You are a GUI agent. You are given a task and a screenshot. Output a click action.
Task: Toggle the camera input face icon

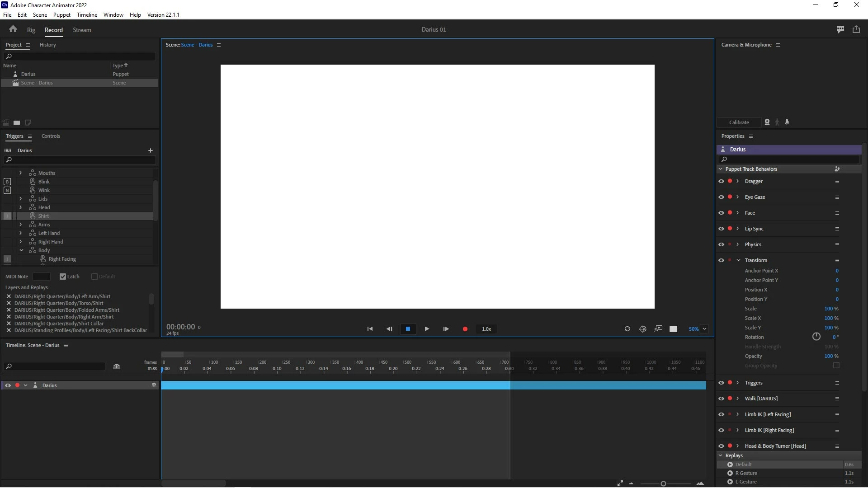[767, 122]
